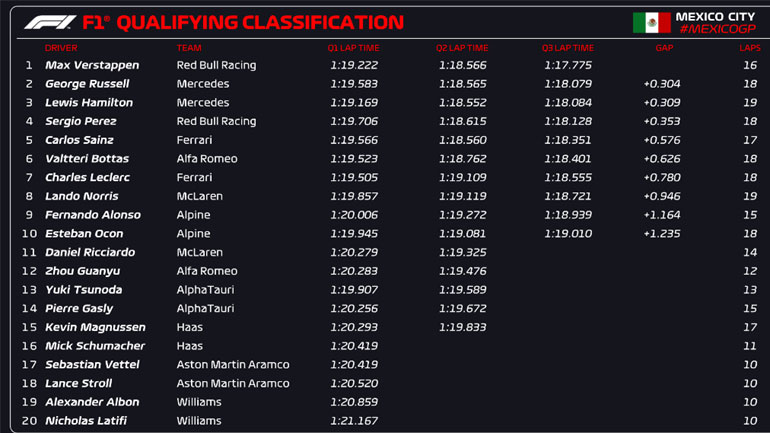Image resolution: width=770 pixels, height=433 pixels.
Task: Click the Mexican flag icon
Action: [x=651, y=22]
